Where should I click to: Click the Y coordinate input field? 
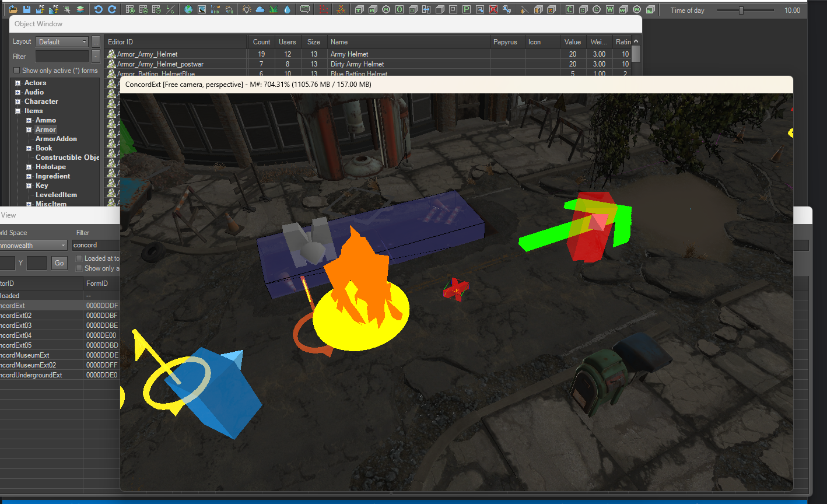36,263
